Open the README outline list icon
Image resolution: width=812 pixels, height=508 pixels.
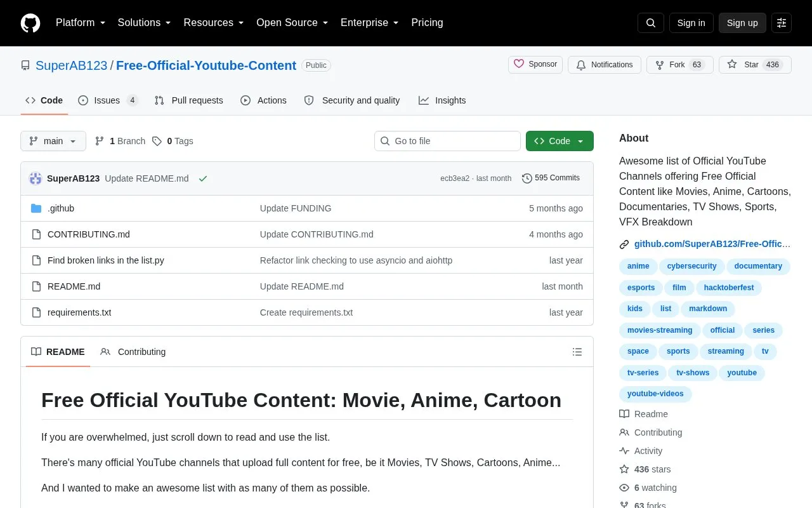pos(577,352)
